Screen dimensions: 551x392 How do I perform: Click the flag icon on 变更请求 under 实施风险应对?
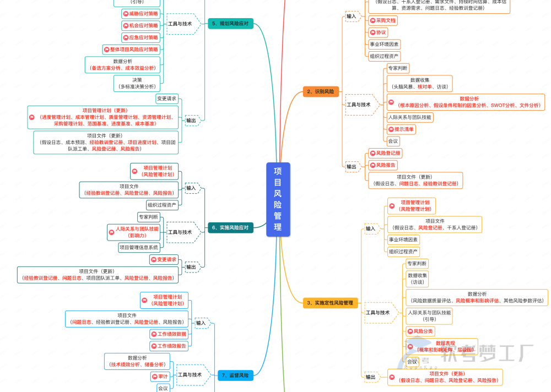click(x=154, y=259)
